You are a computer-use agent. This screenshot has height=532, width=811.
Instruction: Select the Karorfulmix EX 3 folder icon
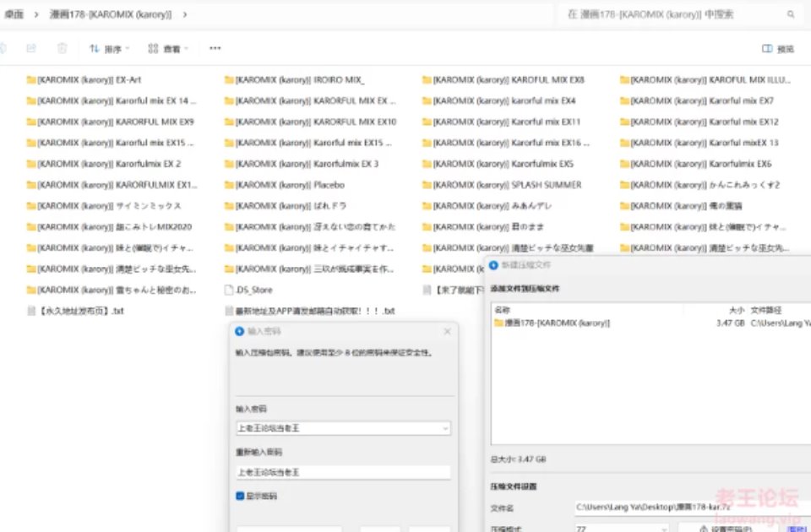point(229,164)
